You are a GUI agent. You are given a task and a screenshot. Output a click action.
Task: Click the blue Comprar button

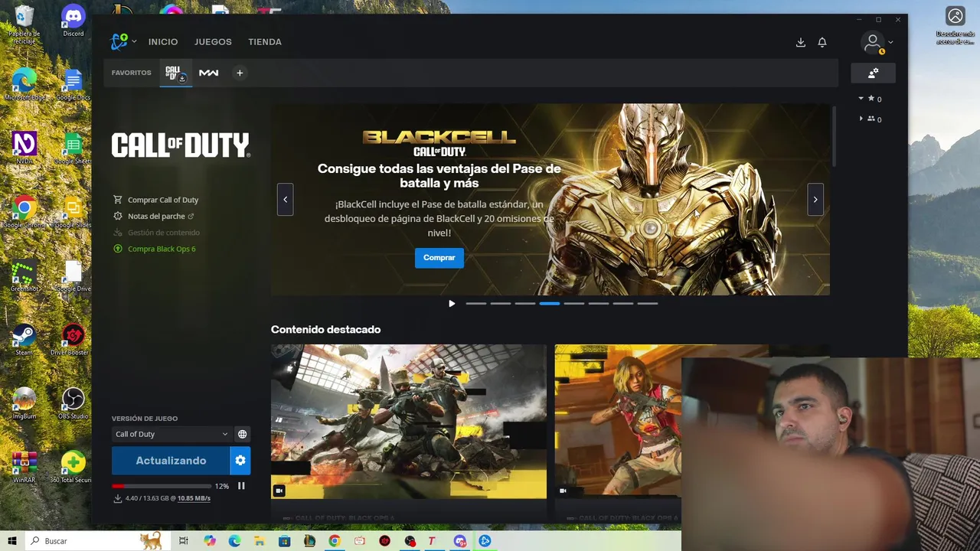(x=439, y=258)
